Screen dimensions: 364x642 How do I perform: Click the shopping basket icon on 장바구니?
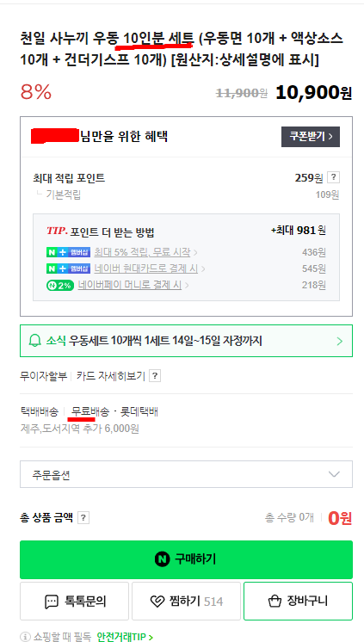[275, 601]
